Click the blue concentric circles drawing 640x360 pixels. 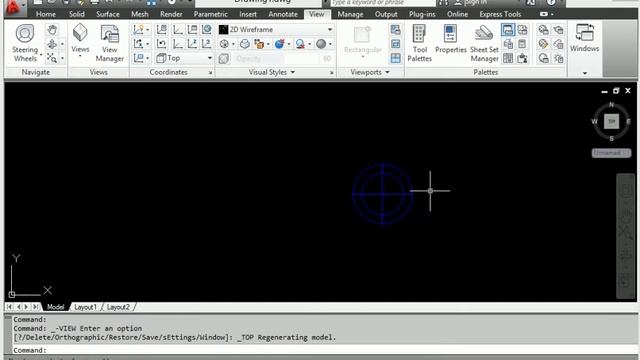[383, 194]
